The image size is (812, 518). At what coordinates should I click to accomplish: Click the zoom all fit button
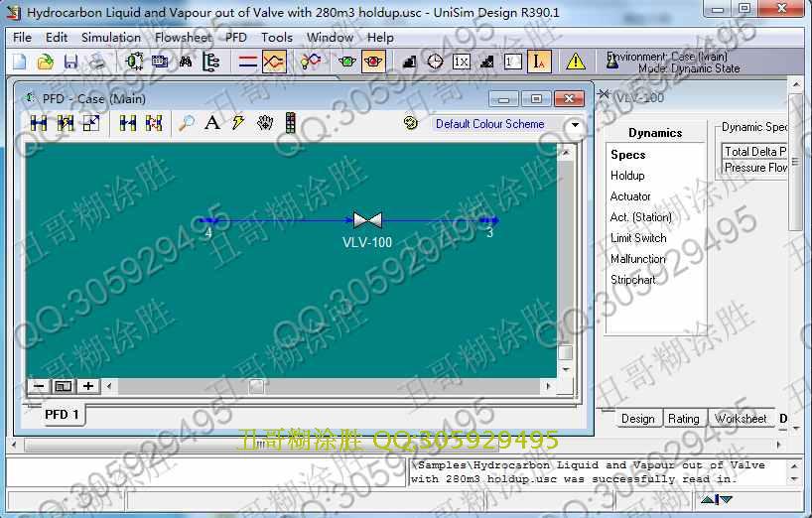click(64, 386)
